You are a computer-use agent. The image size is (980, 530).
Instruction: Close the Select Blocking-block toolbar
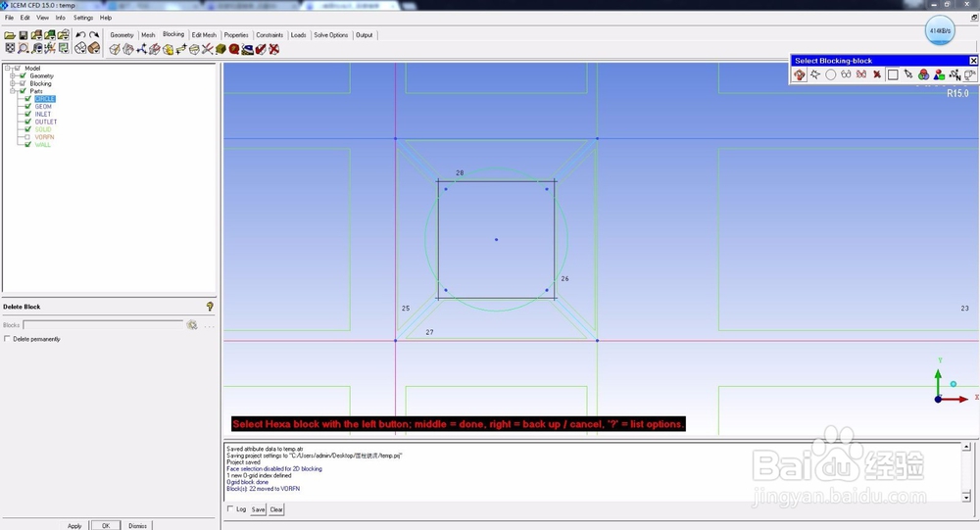click(973, 61)
